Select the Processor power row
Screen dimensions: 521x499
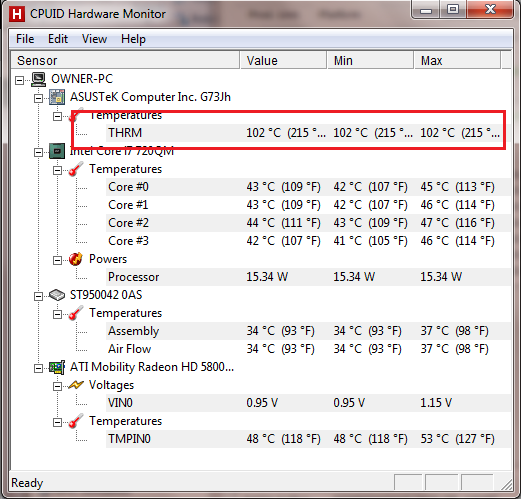tap(308, 277)
